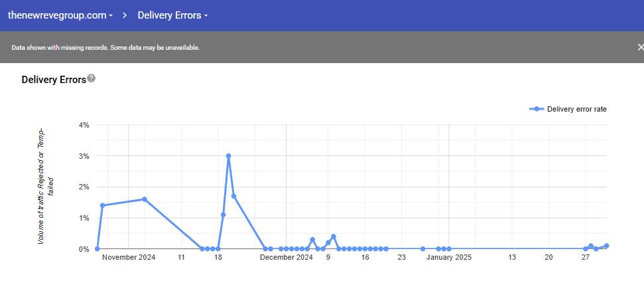The width and height of the screenshot is (644, 283).
Task: Click the first zero data point at chart's left
Action: [97, 249]
